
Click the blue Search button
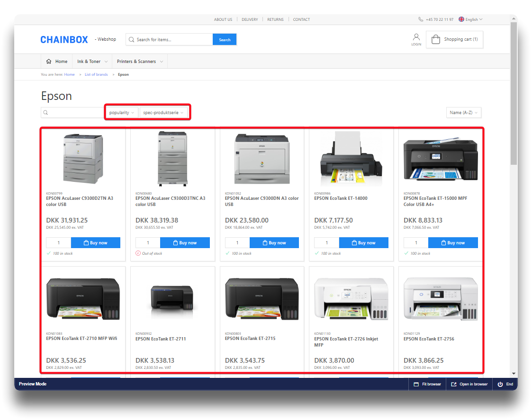tap(225, 40)
